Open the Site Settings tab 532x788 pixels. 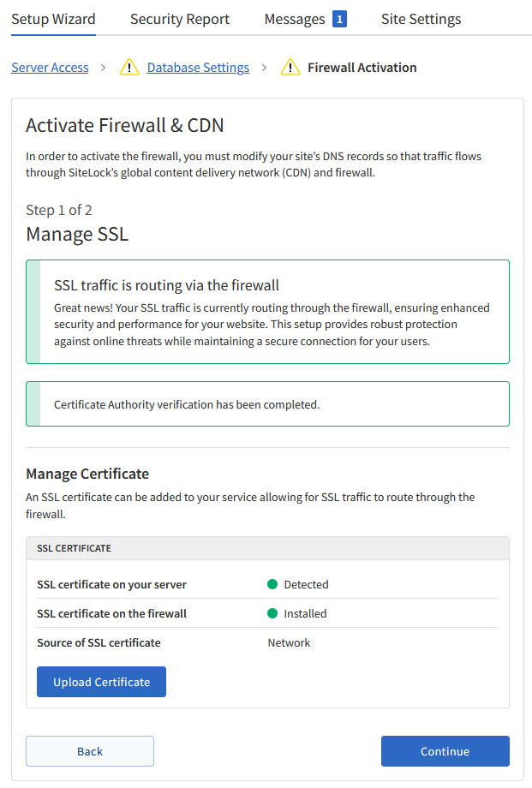[x=421, y=19]
